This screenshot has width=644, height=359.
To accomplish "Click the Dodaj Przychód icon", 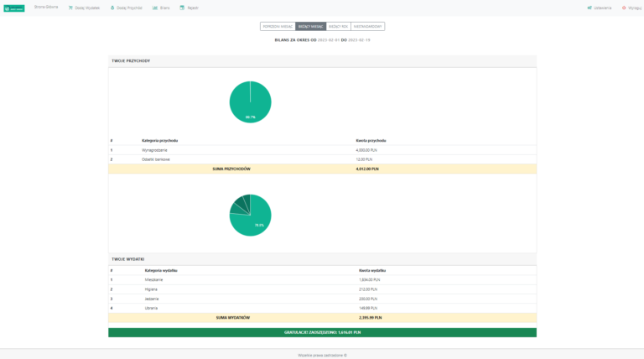I will (x=113, y=8).
